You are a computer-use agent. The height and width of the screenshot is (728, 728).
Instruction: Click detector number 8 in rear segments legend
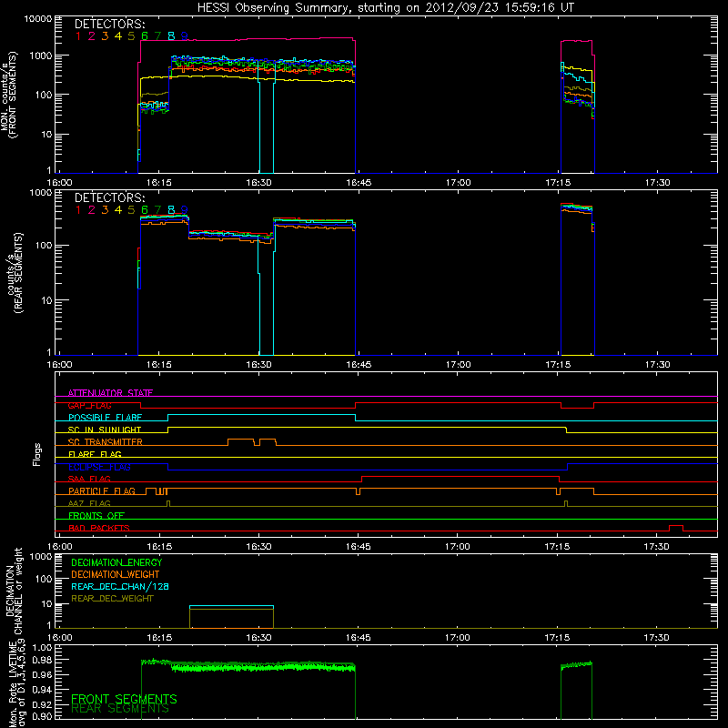tap(171, 210)
